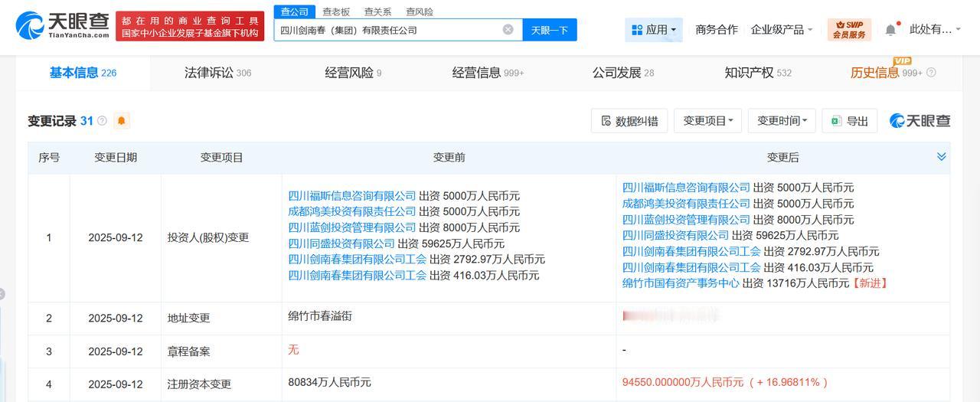Open the notification bell in the header
This screenshot has height=402, width=980.
click(890, 30)
